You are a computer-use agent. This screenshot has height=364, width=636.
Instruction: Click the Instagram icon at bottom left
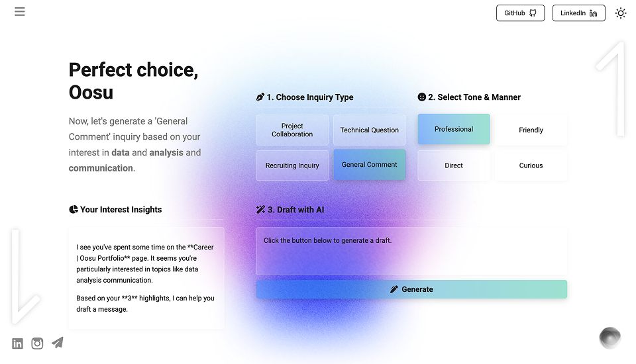click(37, 343)
